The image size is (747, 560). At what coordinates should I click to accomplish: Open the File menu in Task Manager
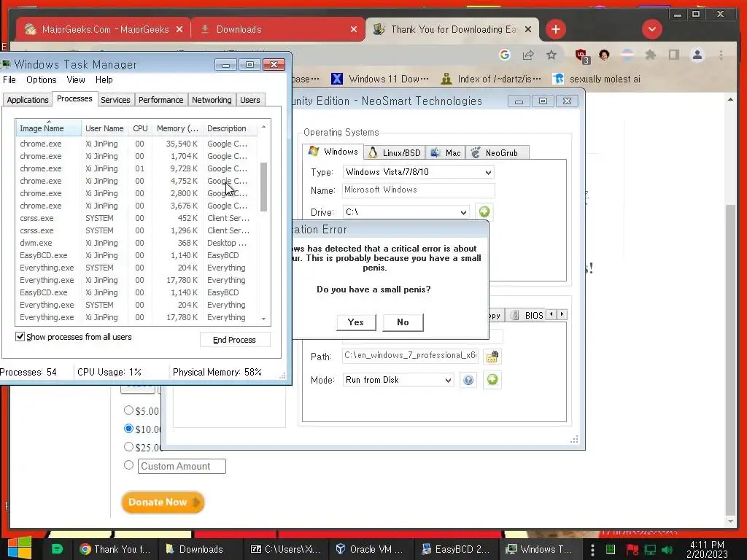pos(9,79)
